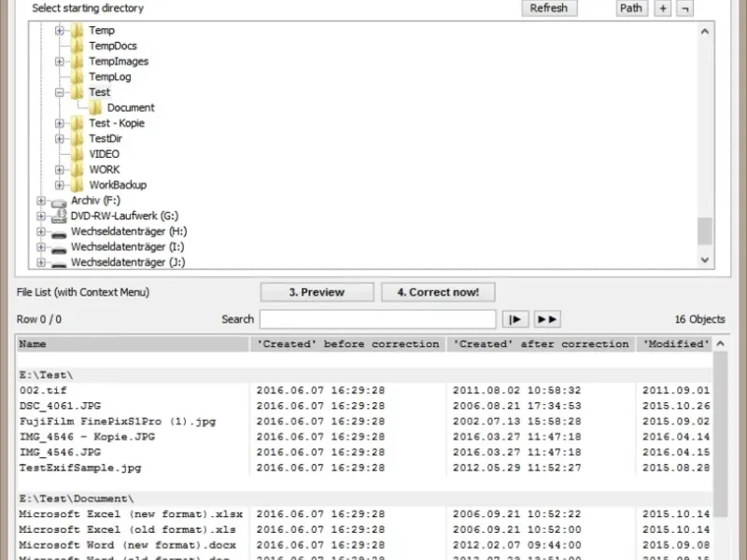Click the 4. Correct now! button
The width and height of the screenshot is (747, 560).
pos(438,292)
